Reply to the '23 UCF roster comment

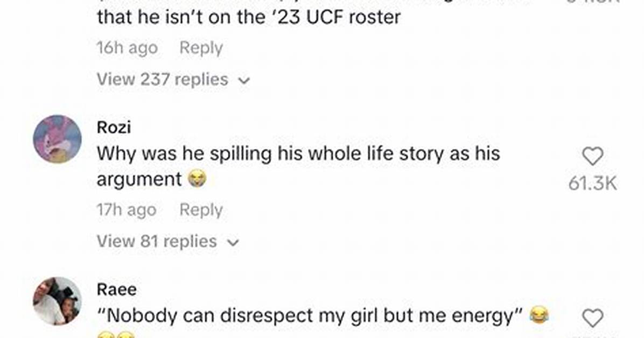point(201,48)
